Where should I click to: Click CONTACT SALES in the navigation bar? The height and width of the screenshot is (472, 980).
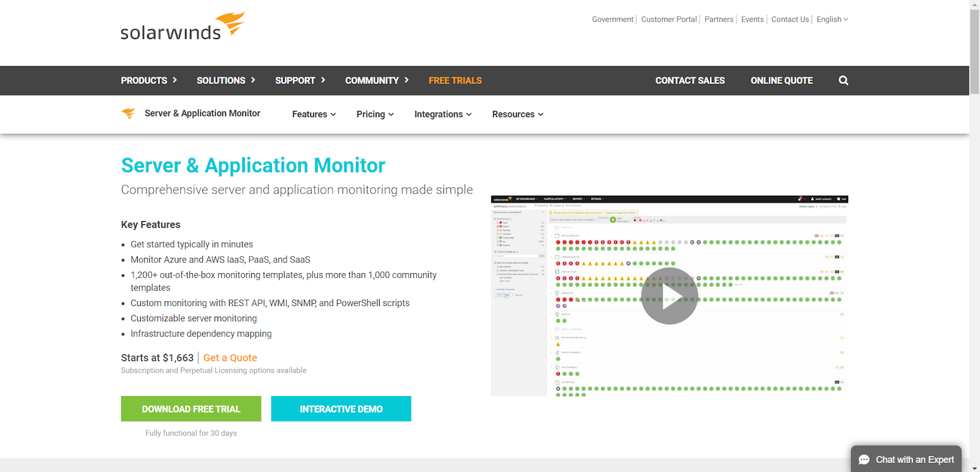pyautogui.click(x=690, y=81)
